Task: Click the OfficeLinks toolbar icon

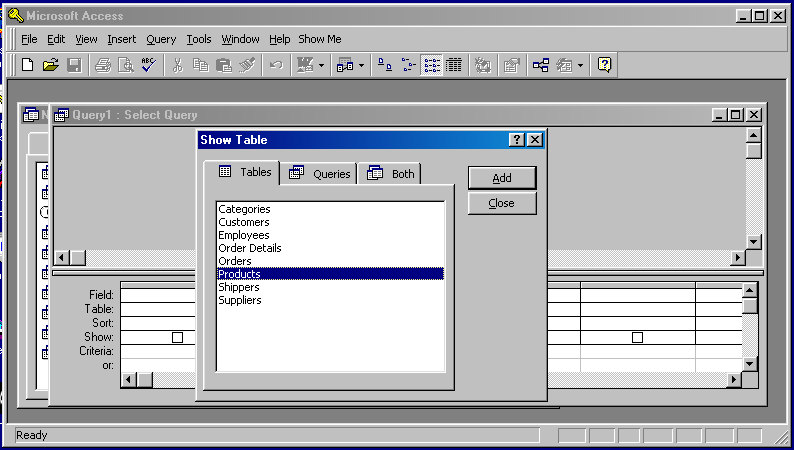Action: (x=305, y=65)
